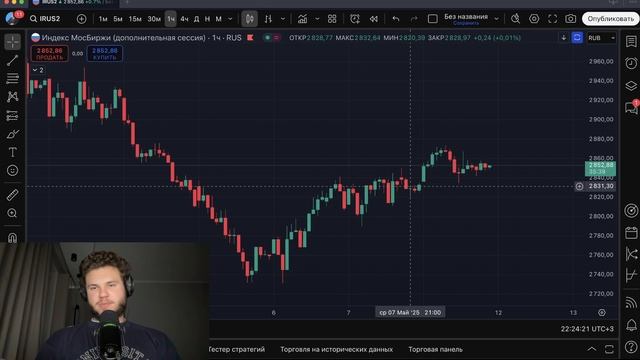Viewport: 640px width, 360px height.
Task: Select the Д daily timeframe
Action: pyautogui.click(x=197, y=19)
